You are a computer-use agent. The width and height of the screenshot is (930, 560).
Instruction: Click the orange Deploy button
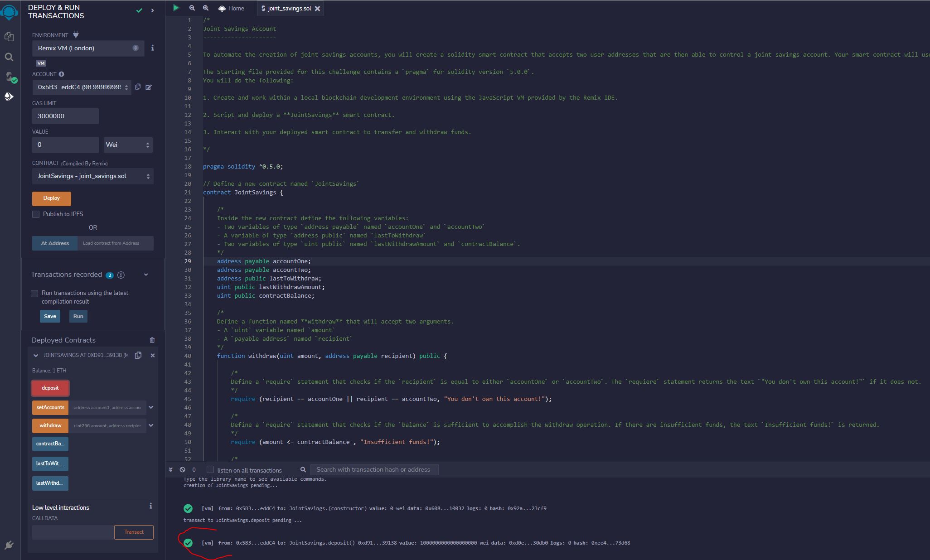pos(51,198)
